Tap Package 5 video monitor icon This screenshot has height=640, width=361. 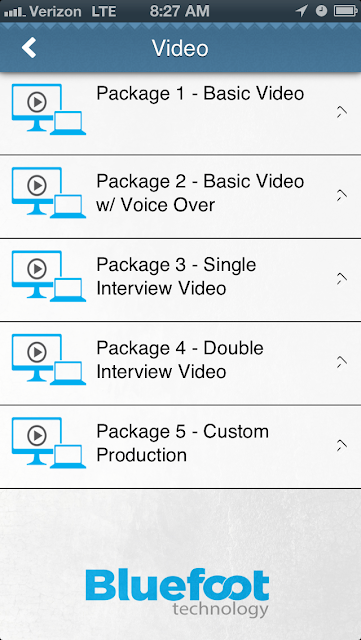coord(49,443)
